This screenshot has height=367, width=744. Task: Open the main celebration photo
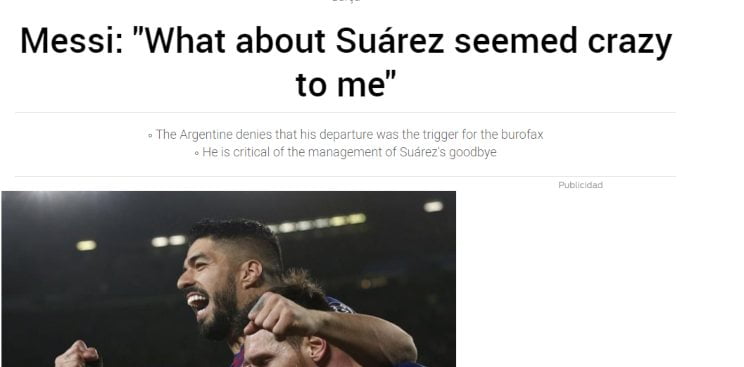click(x=229, y=279)
